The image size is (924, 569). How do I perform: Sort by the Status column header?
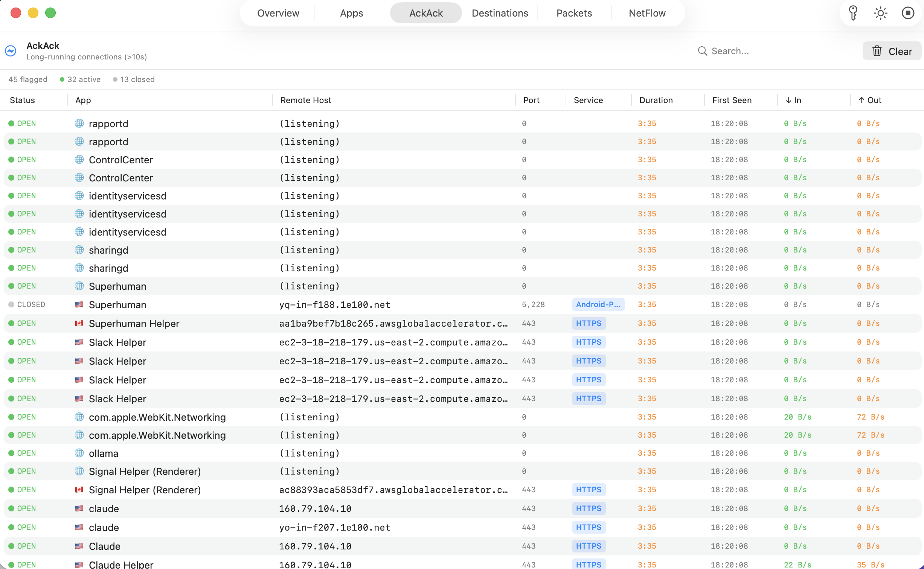tap(22, 100)
